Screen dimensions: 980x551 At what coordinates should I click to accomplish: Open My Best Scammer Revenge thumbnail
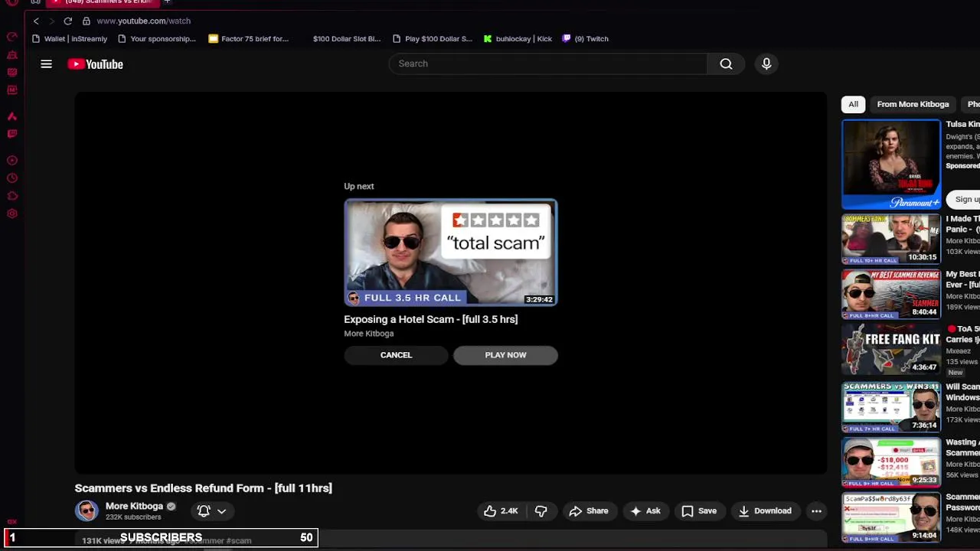(x=891, y=294)
